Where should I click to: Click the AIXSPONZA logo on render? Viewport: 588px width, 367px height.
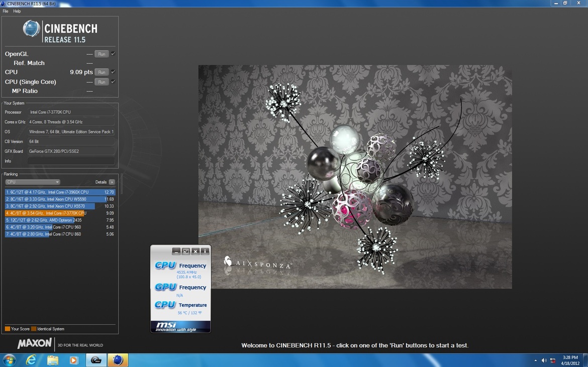point(258,263)
